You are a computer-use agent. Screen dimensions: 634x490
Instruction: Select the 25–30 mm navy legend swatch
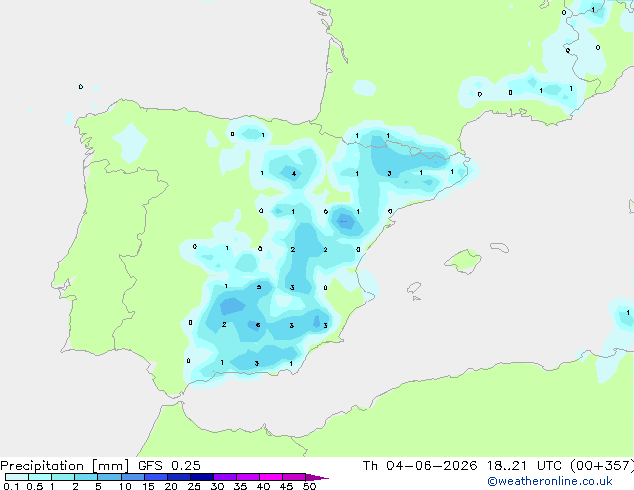[x=201, y=477]
